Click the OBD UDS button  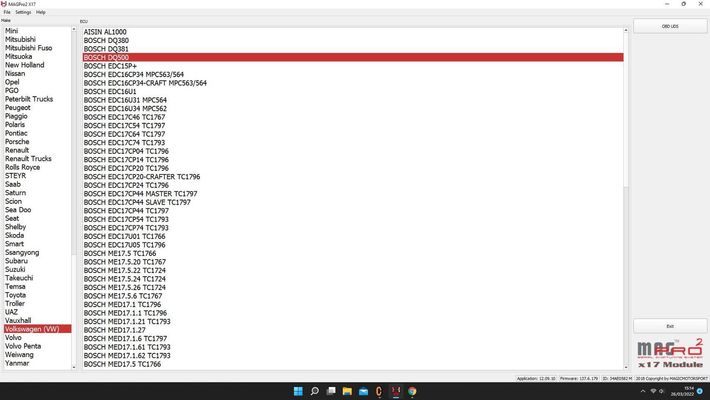670,26
